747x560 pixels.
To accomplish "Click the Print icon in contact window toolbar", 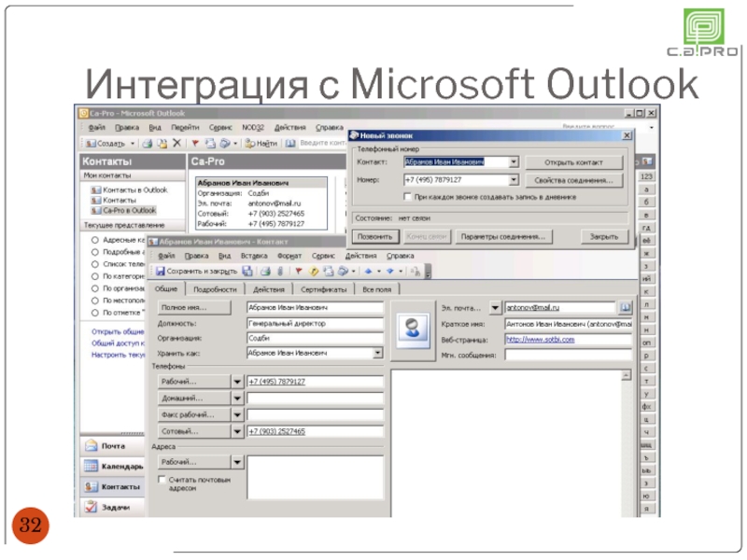I will [265, 271].
